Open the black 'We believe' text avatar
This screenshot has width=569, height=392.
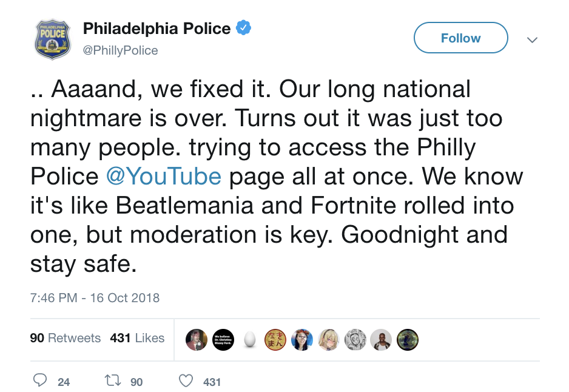point(223,340)
